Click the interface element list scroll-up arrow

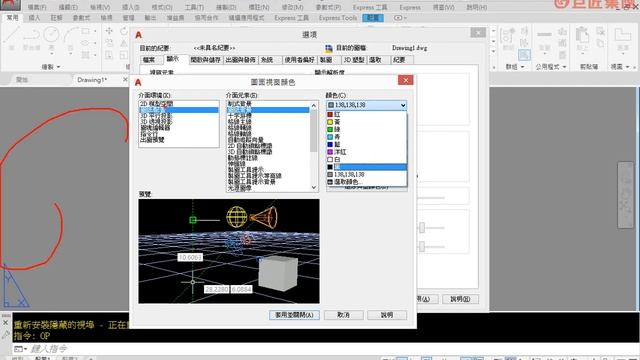coord(313,105)
